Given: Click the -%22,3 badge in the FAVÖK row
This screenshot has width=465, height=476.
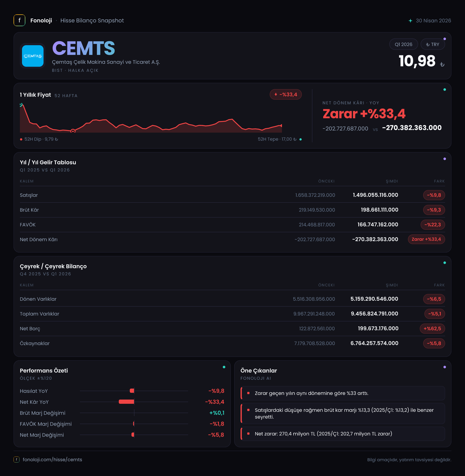Looking at the screenshot, I should 432,225.
